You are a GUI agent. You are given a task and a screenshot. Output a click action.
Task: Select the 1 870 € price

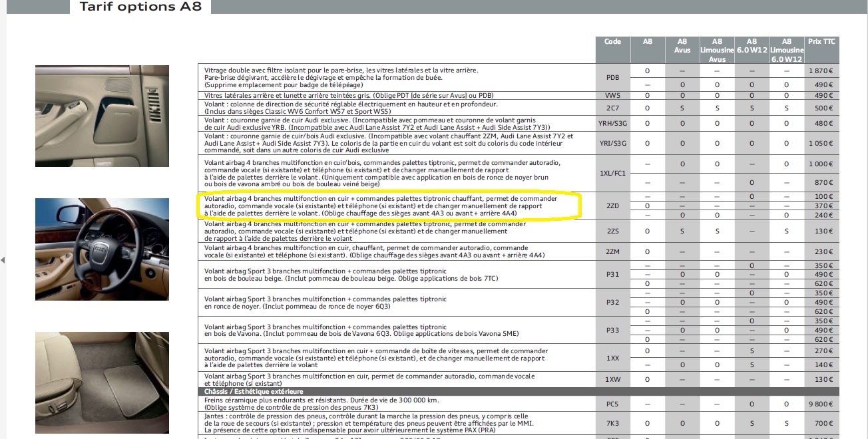(821, 71)
